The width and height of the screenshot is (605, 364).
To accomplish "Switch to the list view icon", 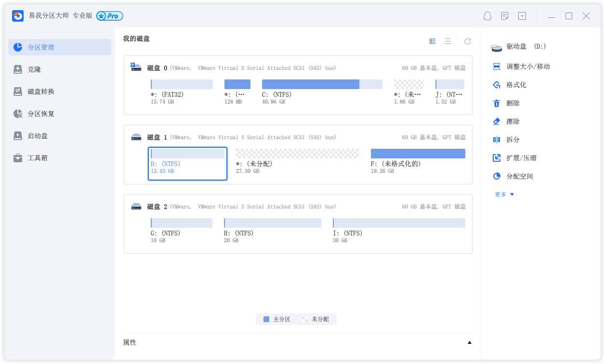I will (x=448, y=41).
